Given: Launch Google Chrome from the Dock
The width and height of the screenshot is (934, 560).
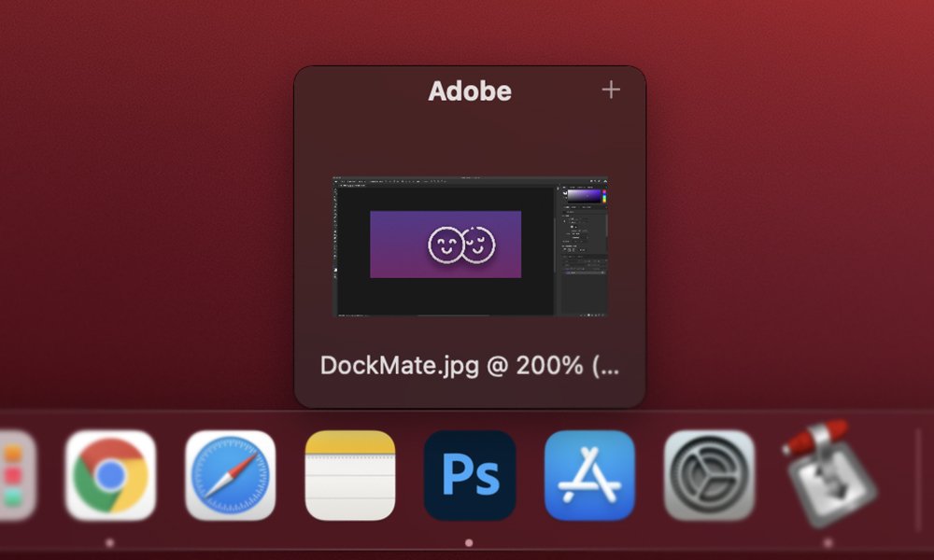Looking at the screenshot, I should click(110, 475).
